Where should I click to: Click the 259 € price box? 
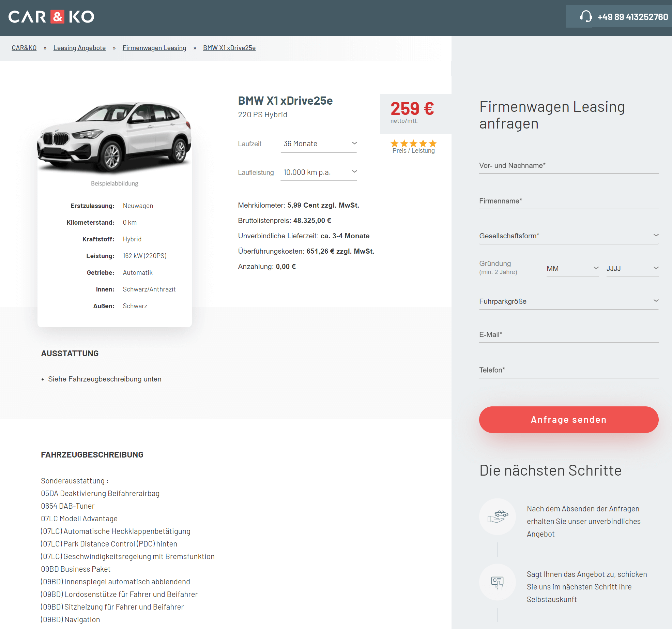(x=416, y=114)
